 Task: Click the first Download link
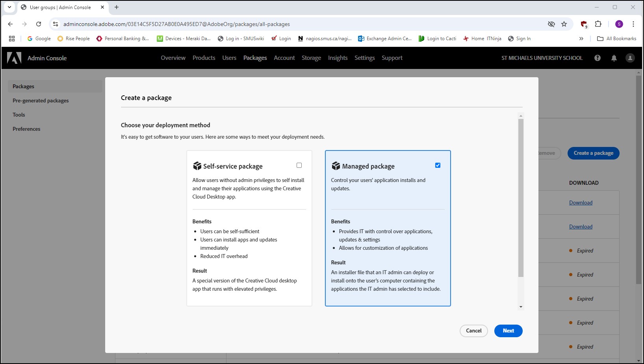pos(581,203)
